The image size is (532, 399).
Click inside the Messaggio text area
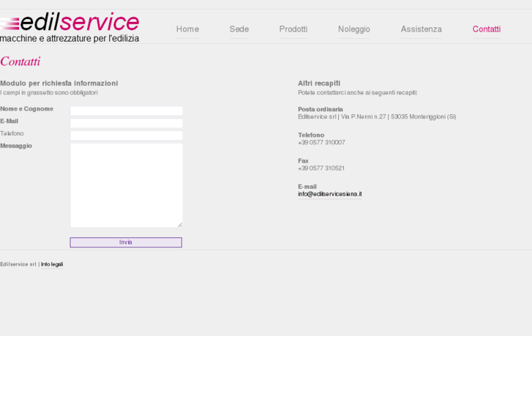(126, 184)
